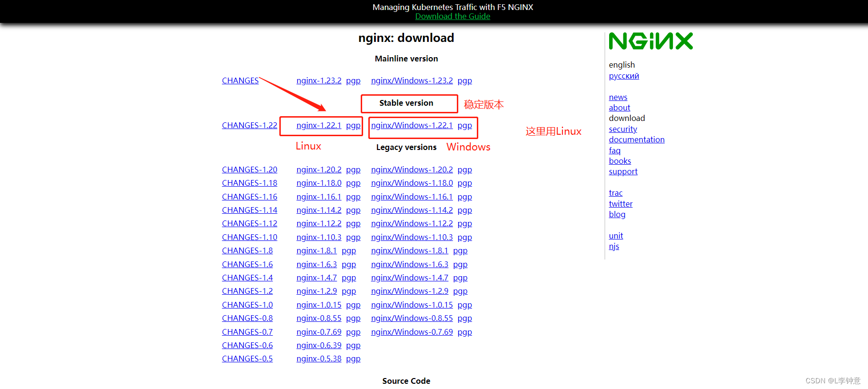The height and width of the screenshot is (389, 868).
Task: Open the books page
Action: pyautogui.click(x=620, y=161)
